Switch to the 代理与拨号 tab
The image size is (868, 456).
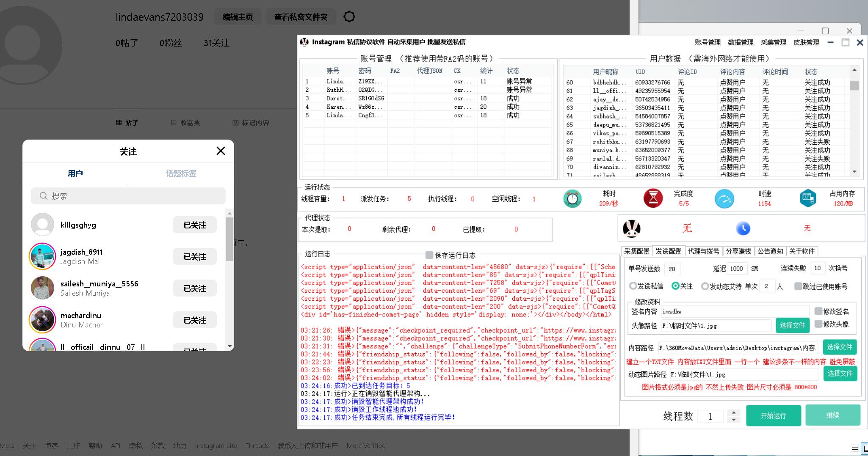point(703,251)
